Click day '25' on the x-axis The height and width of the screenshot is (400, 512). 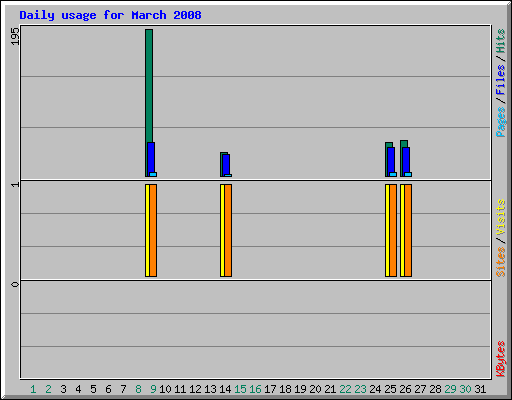click(390, 389)
